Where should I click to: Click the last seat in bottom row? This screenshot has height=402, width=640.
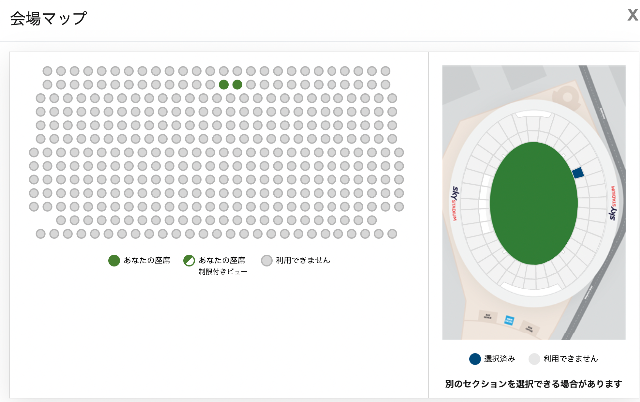coord(392,234)
